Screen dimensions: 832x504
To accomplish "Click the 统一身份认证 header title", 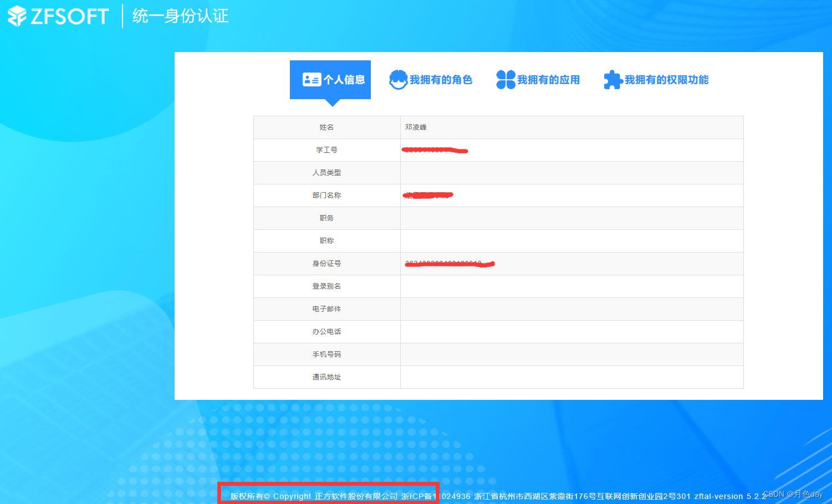I will click(x=181, y=16).
